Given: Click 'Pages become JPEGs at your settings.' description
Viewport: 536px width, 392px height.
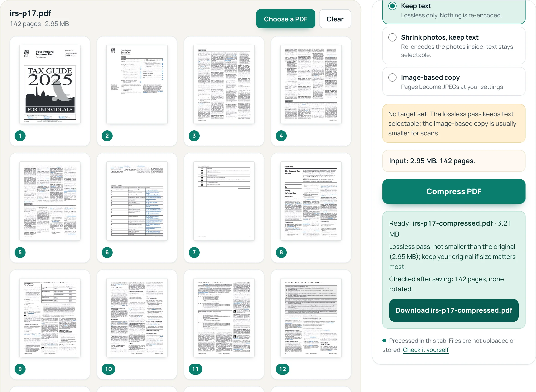Looking at the screenshot, I should pyautogui.click(x=453, y=87).
